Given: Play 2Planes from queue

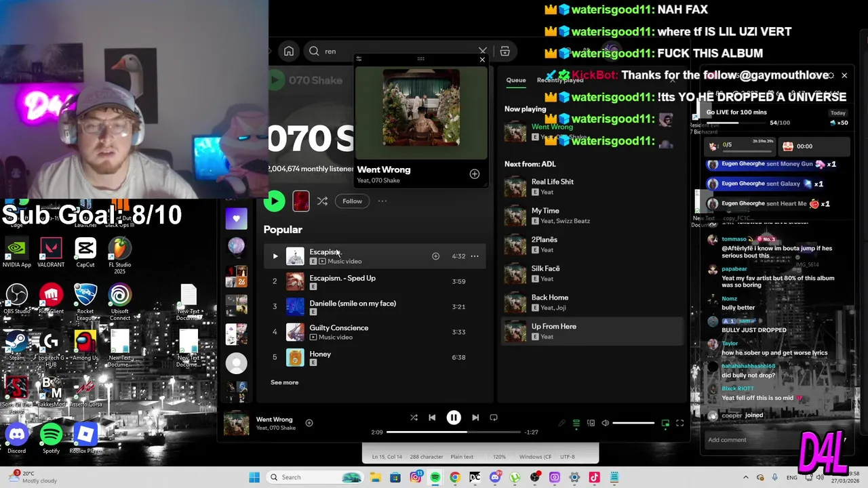Looking at the screenshot, I should coord(592,245).
